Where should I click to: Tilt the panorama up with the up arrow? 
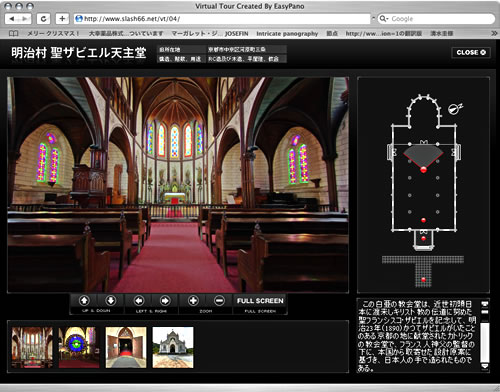click(x=84, y=301)
